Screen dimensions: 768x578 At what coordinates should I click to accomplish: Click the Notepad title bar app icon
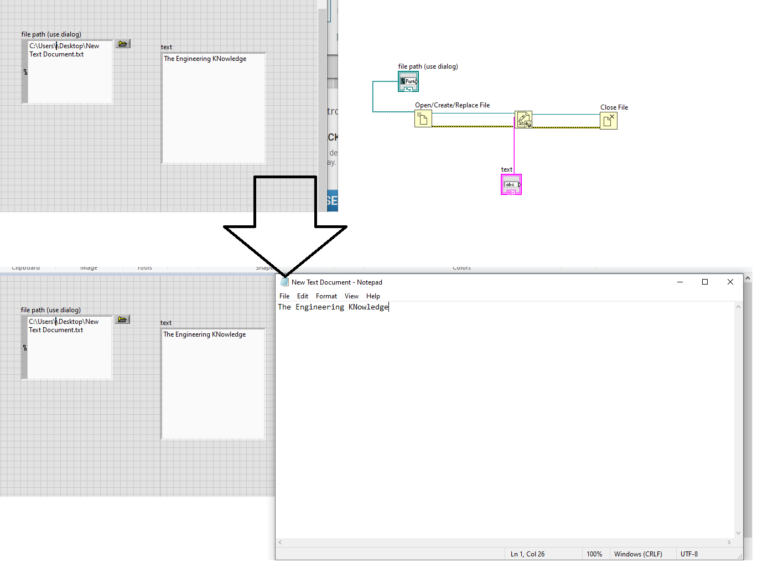285,282
